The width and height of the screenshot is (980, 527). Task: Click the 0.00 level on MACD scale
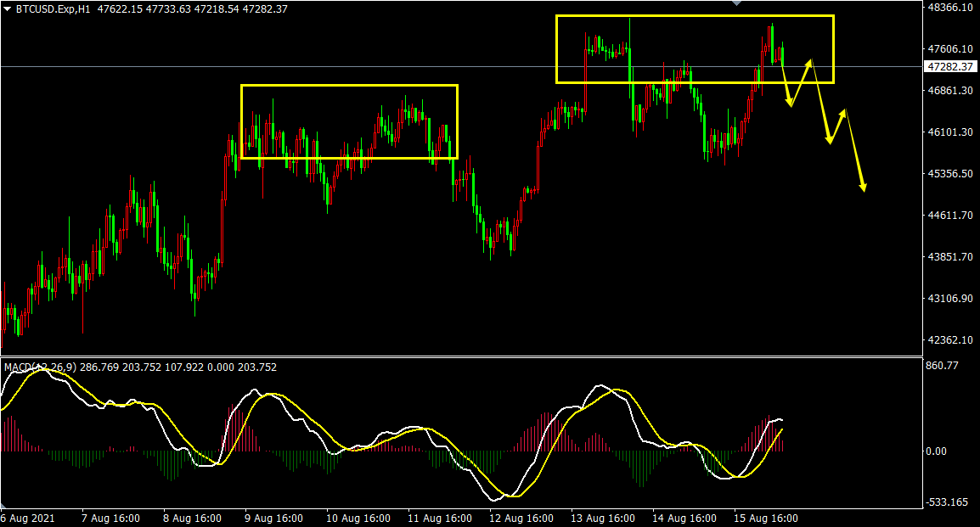click(935, 451)
